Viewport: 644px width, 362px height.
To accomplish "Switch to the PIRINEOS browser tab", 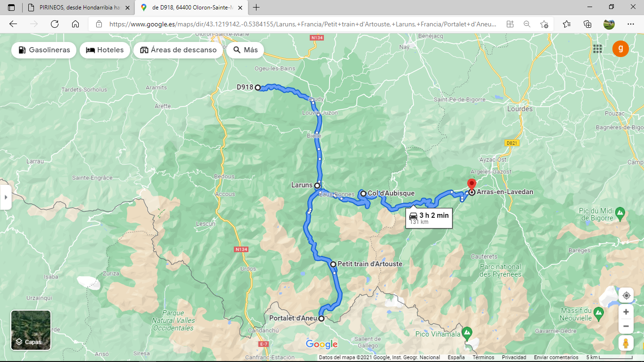I will coord(78,8).
